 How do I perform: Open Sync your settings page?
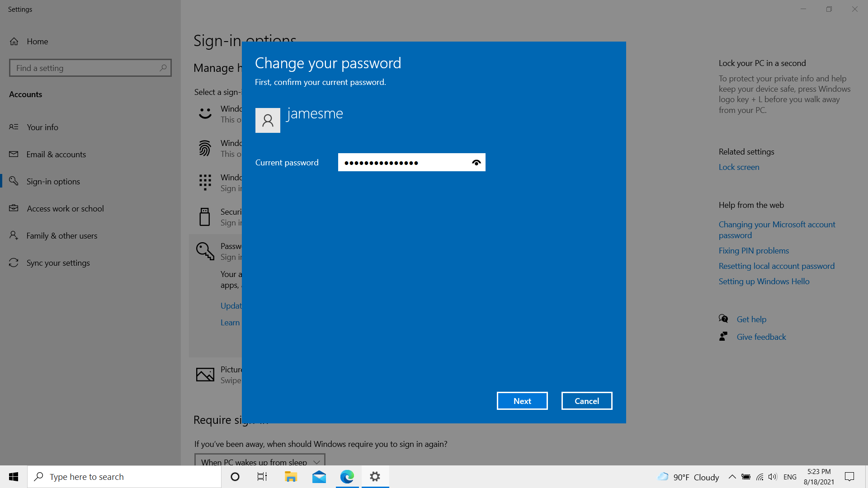coord(58,263)
